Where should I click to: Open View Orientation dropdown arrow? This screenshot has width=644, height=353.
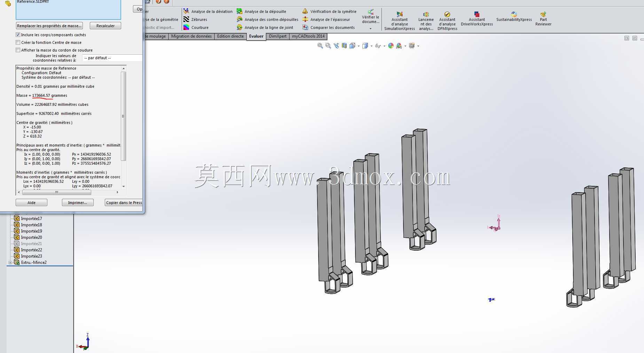(359, 46)
